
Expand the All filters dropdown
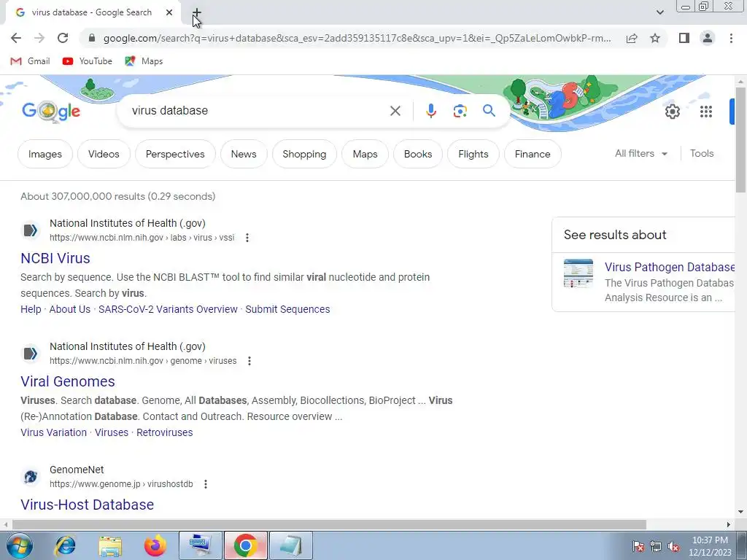point(641,153)
